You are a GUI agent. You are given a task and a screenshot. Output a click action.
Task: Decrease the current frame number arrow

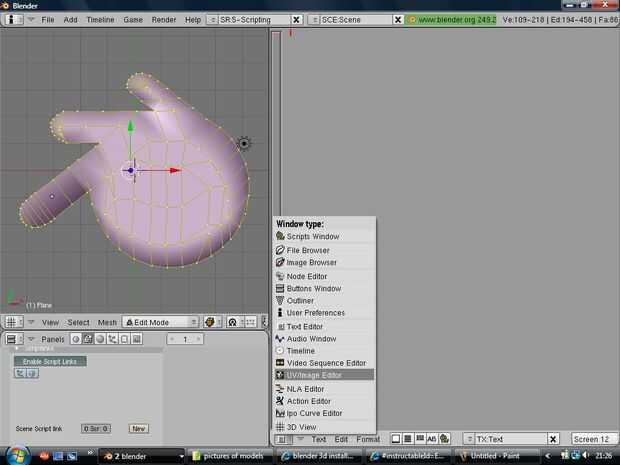[172, 339]
